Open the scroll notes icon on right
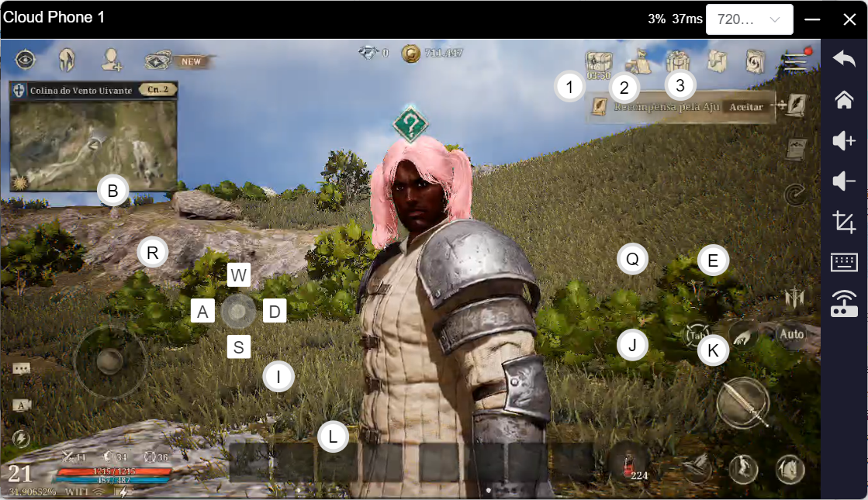Image resolution: width=868 pixels, height=500 pixels. (796, 150)
